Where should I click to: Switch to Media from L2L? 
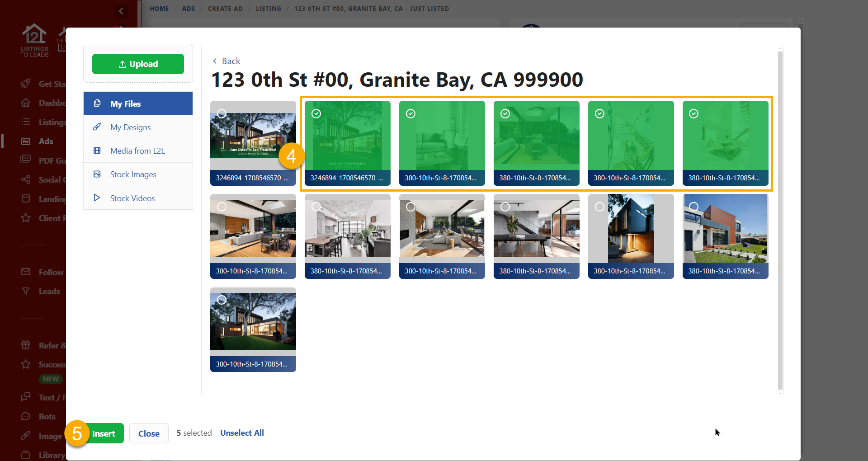pyautogui.click(x=137, y=151)
